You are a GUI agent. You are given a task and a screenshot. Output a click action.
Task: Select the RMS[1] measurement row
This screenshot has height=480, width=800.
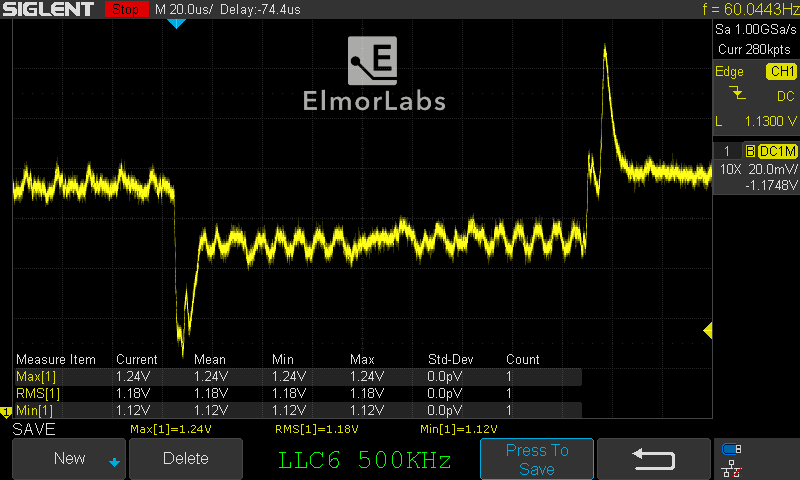pyautogui.click(x=298, y=393)
